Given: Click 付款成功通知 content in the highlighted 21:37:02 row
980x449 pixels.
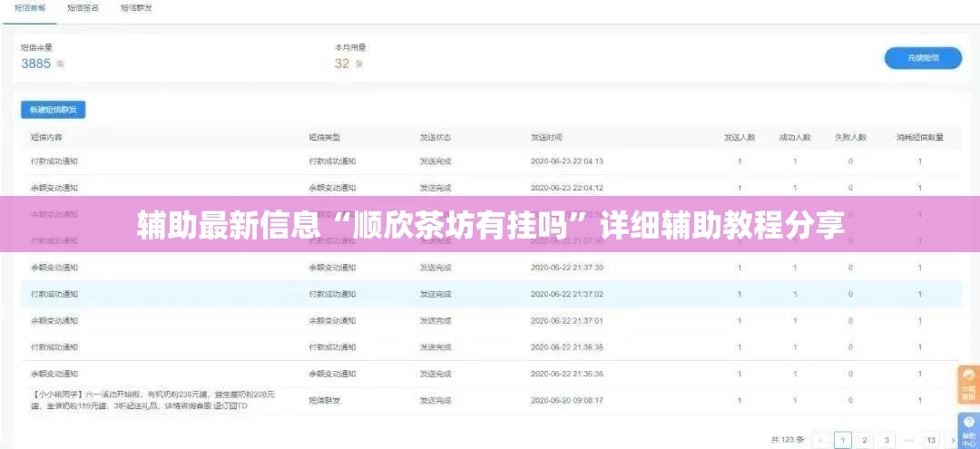Looking at the screenshot, I should [x=54, y=294].
